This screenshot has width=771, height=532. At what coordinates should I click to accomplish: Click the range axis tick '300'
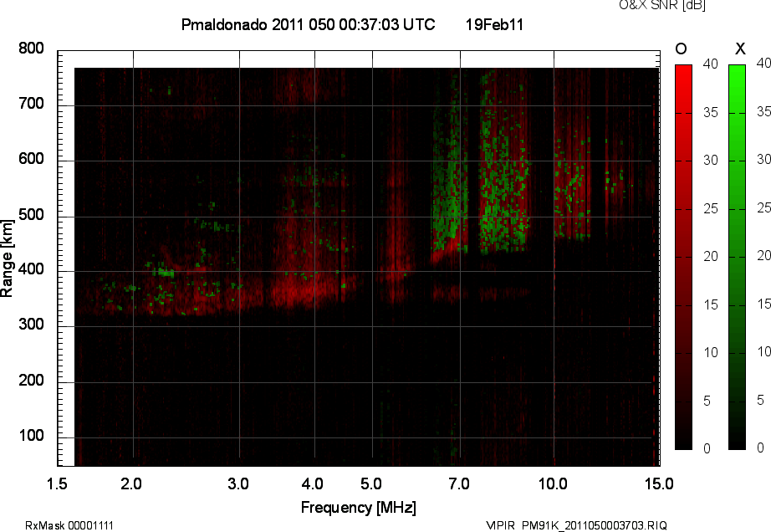[x=31, y=325]
